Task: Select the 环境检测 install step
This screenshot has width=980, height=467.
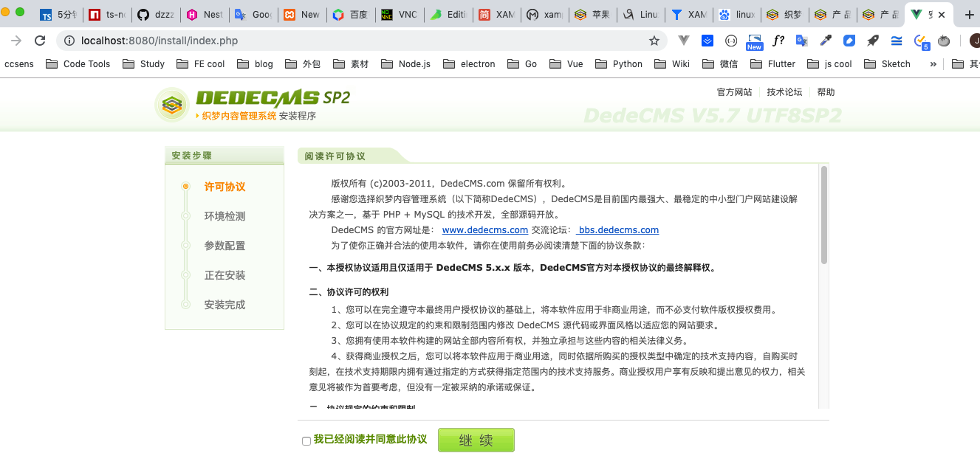Action: (x=225, y=216)
